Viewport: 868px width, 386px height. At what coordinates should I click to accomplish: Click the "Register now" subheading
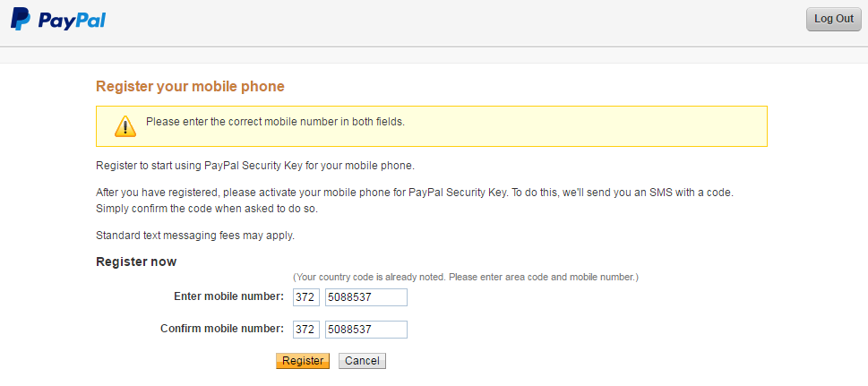coord(136,262)
